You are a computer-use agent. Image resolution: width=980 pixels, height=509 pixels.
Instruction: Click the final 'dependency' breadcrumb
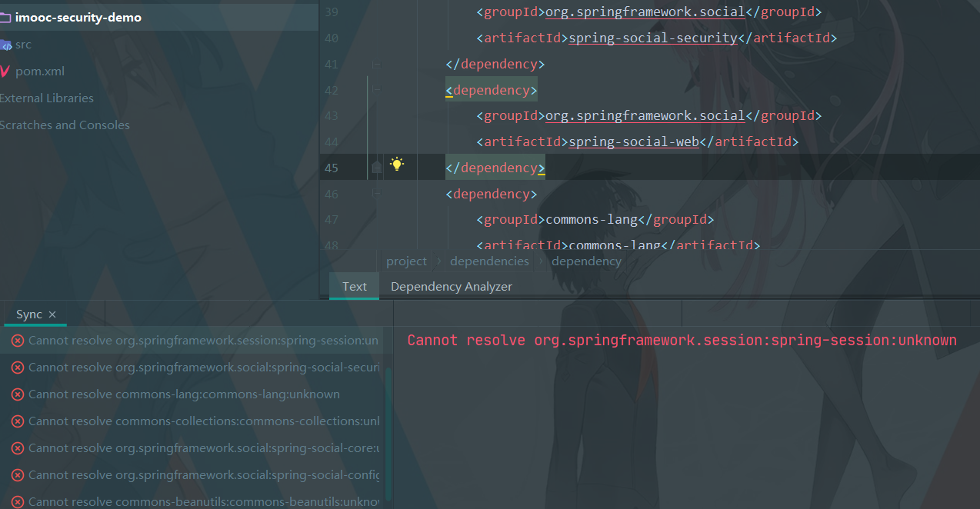(x=586, y=261)
